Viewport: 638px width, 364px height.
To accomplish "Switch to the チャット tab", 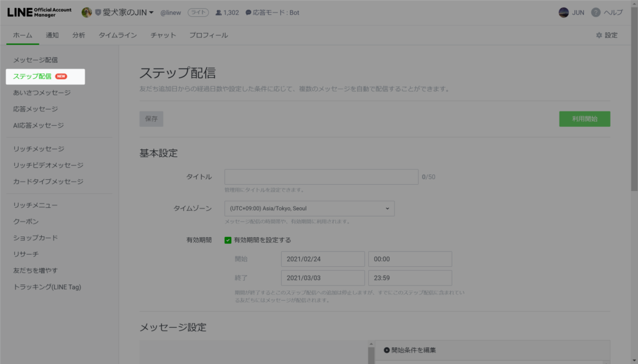I will coord(163,35).
